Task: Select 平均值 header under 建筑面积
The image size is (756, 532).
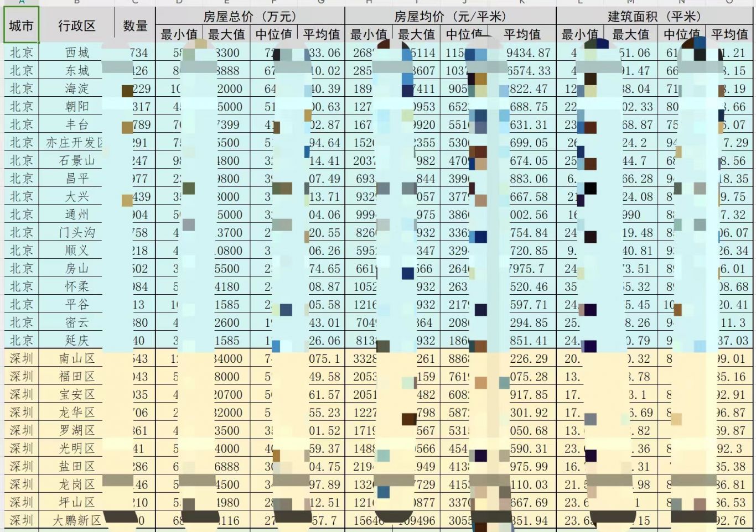Action: [x=729, y=34]
